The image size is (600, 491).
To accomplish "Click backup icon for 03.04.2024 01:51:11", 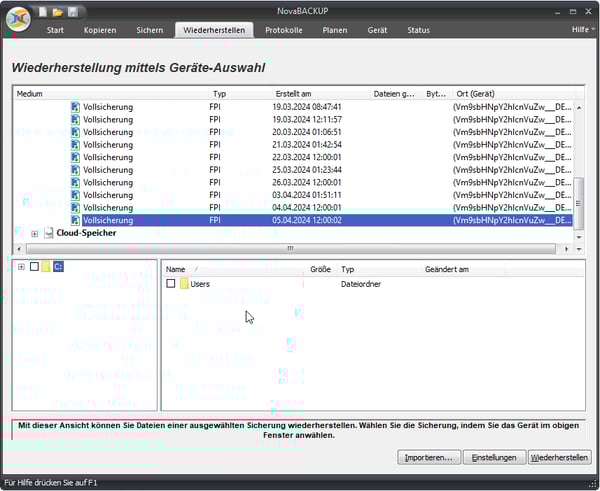I will [75, 195].
